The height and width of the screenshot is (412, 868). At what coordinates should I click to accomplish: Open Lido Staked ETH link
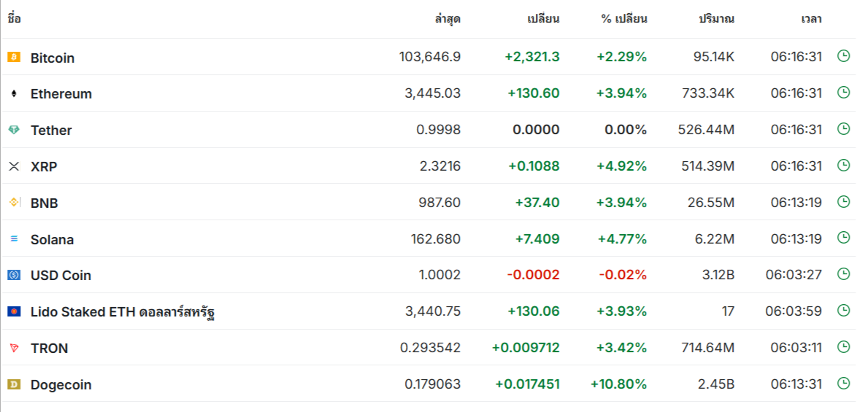coord(122,312)
